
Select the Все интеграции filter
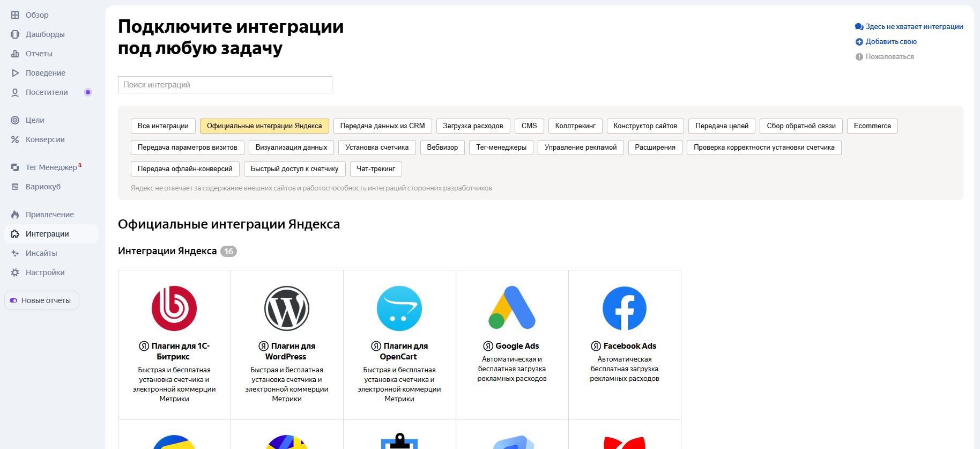[163, 126]
